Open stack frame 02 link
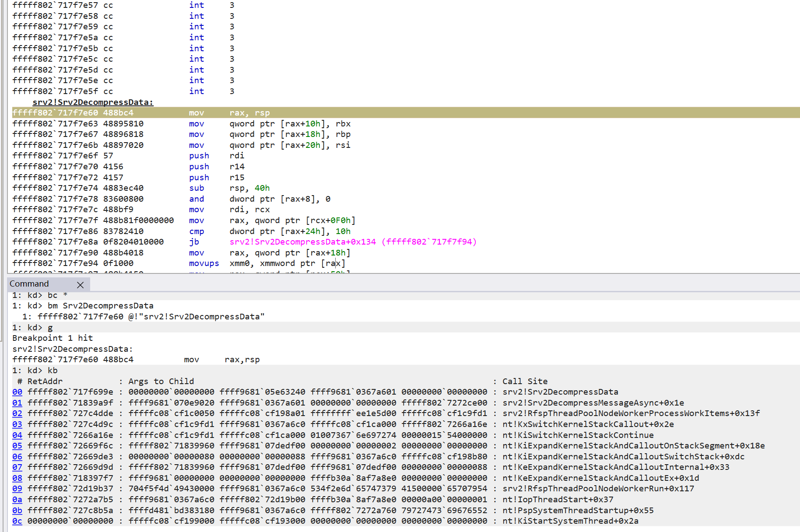Screen dimensions: 800x532 [x=17, y=413]
